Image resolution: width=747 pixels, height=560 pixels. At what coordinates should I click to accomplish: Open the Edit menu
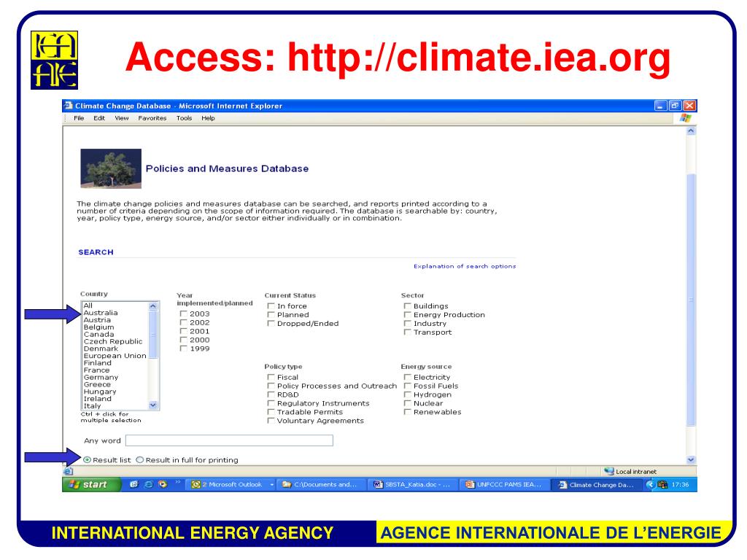click(99, 118)
